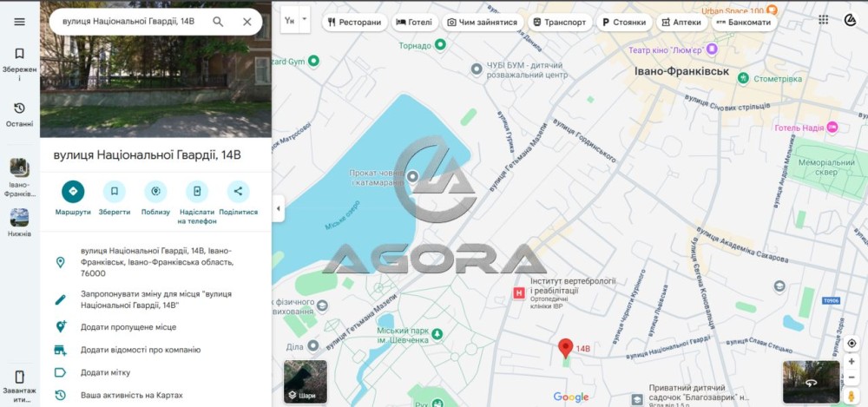This screenshot has width=868, height=407.
Task: Select the Стоянки filter chip
Action: 624,23
